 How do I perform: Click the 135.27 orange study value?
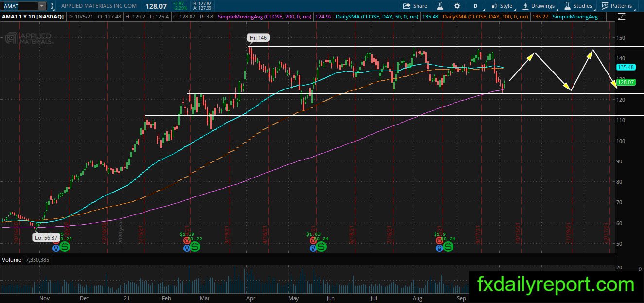[x=540, y=17]
